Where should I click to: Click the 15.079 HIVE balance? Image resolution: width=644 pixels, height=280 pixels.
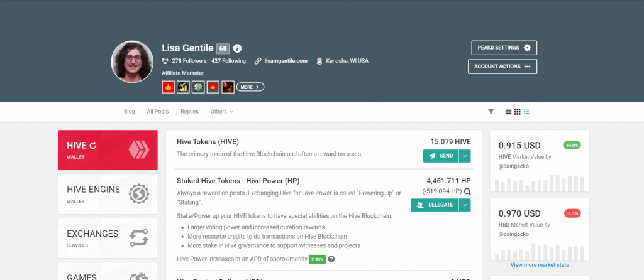click(x=450, y=142)
